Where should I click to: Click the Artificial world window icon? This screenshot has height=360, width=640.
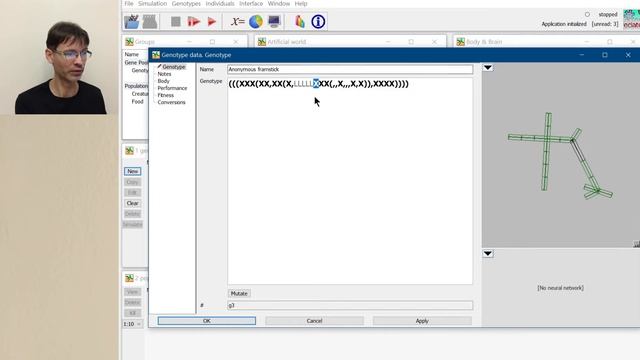coord(262,42)
